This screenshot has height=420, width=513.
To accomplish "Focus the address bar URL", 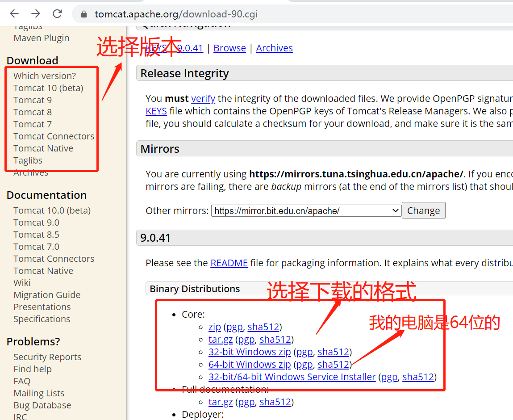I will pos(176,14).
